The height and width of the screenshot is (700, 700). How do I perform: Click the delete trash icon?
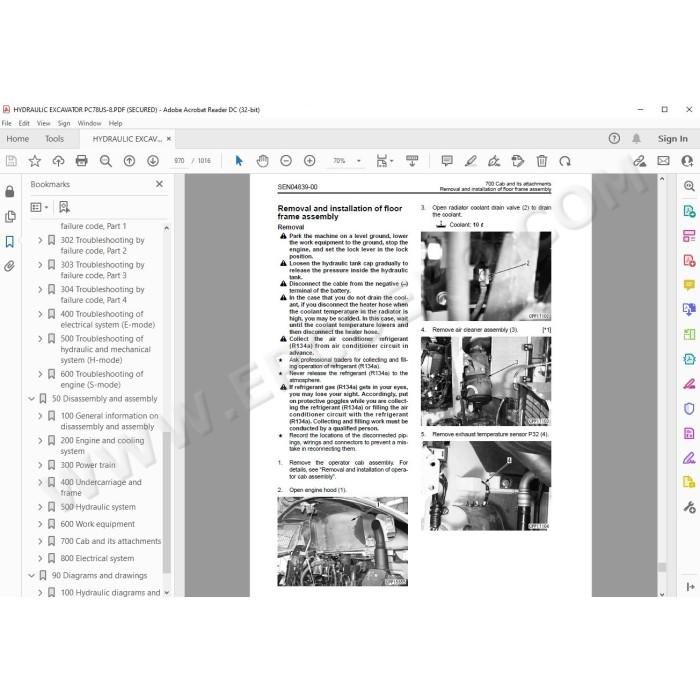tap(542, 161)
